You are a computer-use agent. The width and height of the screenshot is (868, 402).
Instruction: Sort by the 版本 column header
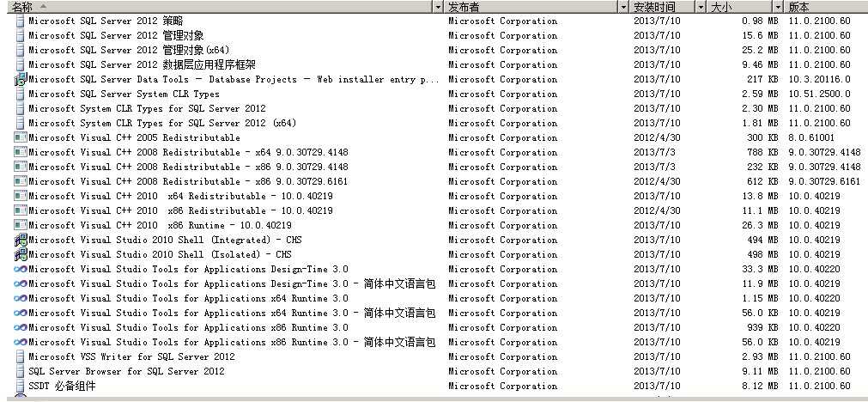827,7
